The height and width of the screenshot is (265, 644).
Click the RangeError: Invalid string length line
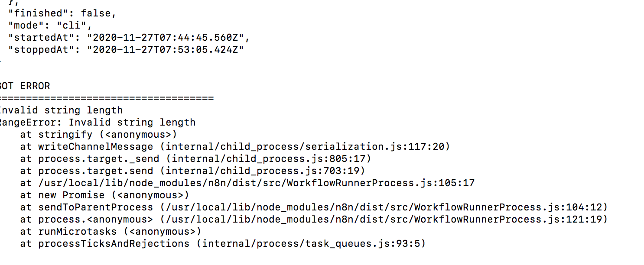pos(98,123)
